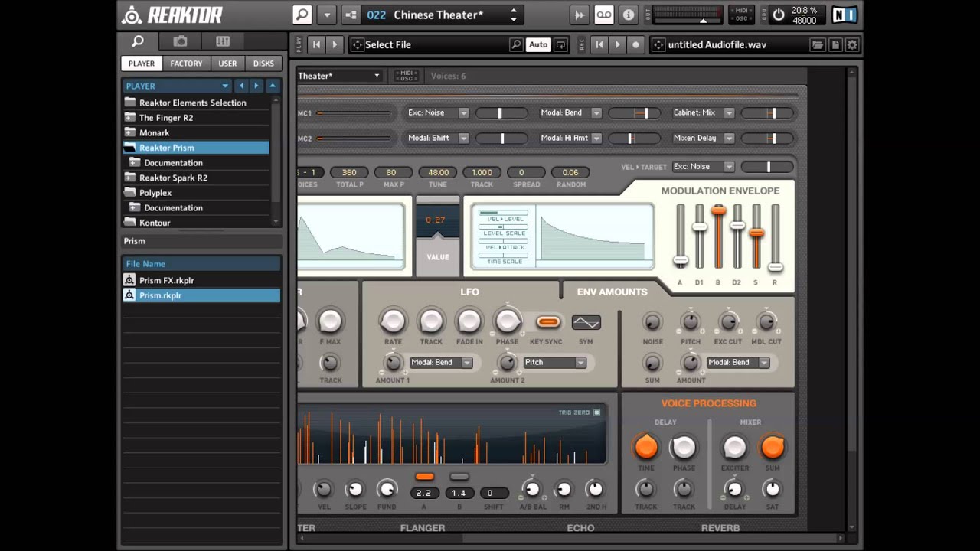Switch to the panelsets mixer tab
Screen dimensions: 980x551
coord(223,41)
